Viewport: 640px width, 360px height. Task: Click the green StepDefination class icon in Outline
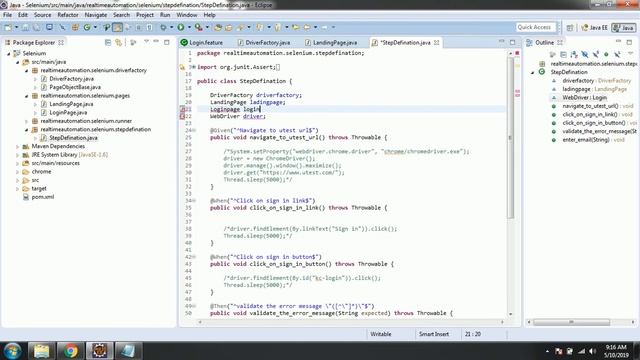(542, 72)
